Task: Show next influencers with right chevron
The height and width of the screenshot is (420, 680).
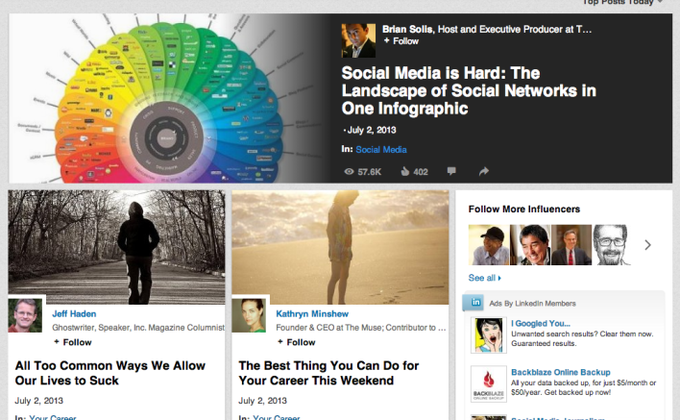Action: pos(647,245)
